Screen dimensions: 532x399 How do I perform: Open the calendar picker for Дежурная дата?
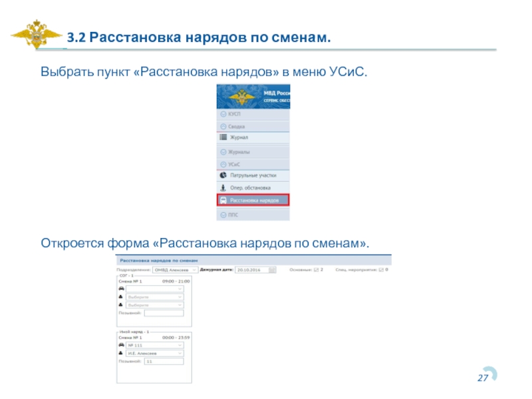272,270
